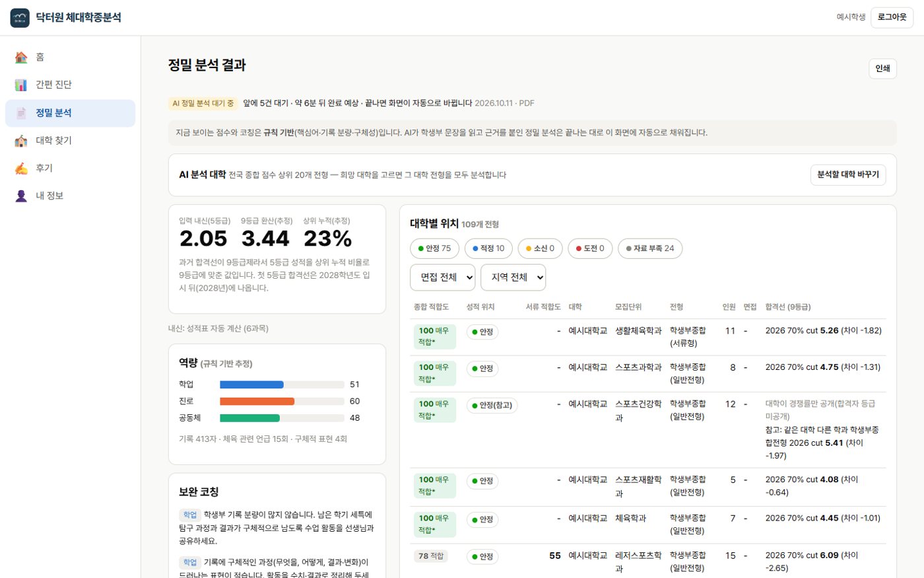Click the 진로 orange progress bar

tap(257, 402)
